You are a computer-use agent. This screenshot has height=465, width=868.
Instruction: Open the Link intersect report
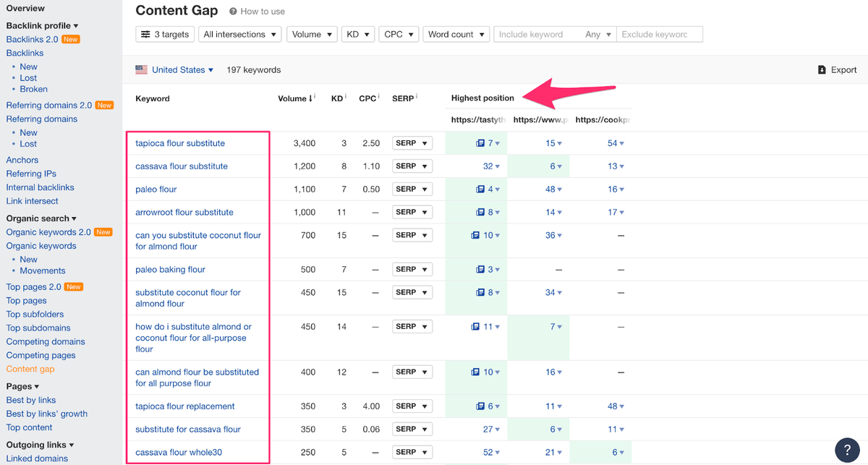pyautogui.click(x=32, y=201)
